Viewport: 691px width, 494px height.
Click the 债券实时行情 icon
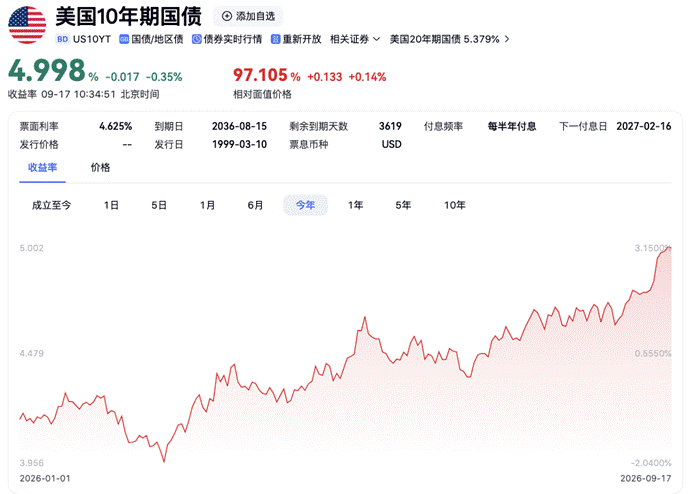[197, 39]
